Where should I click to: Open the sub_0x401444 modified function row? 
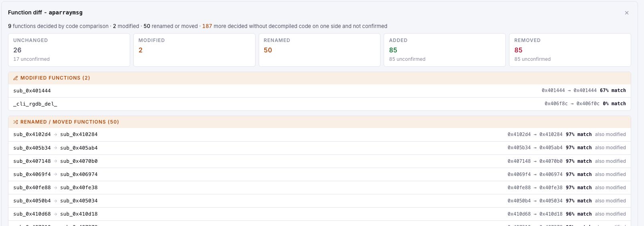coord(320,91)
